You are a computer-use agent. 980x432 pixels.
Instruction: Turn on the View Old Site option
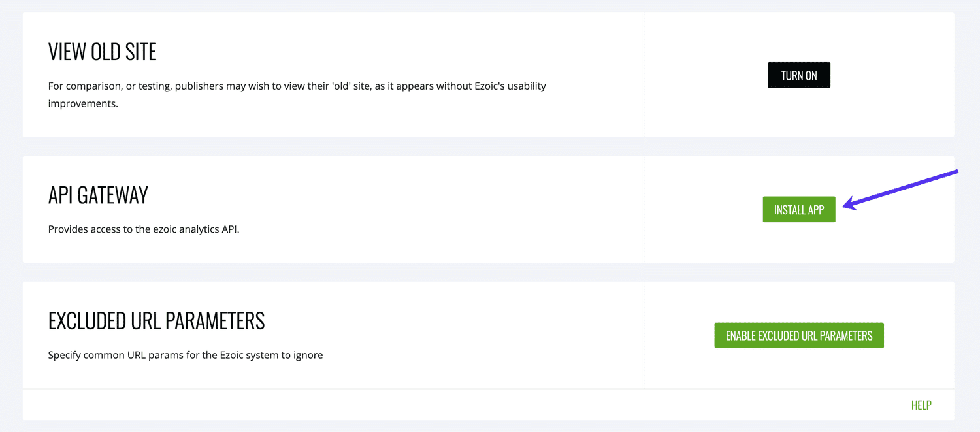point(798,75)
